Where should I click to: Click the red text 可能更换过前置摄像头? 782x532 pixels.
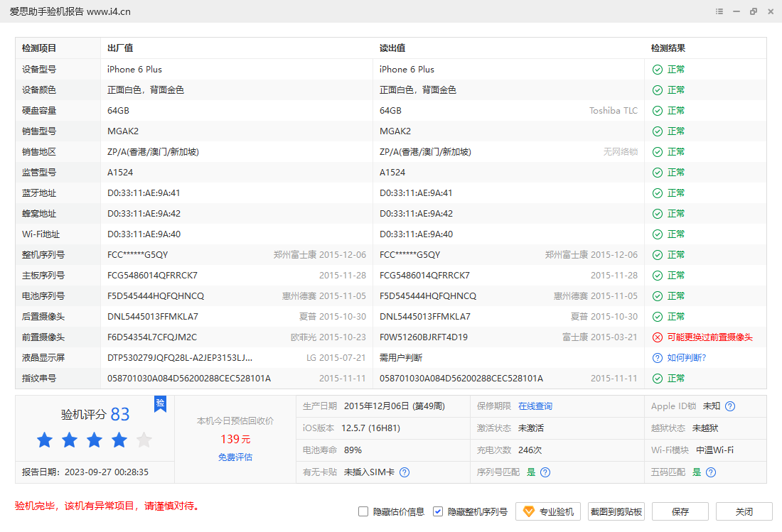[710, 337]
